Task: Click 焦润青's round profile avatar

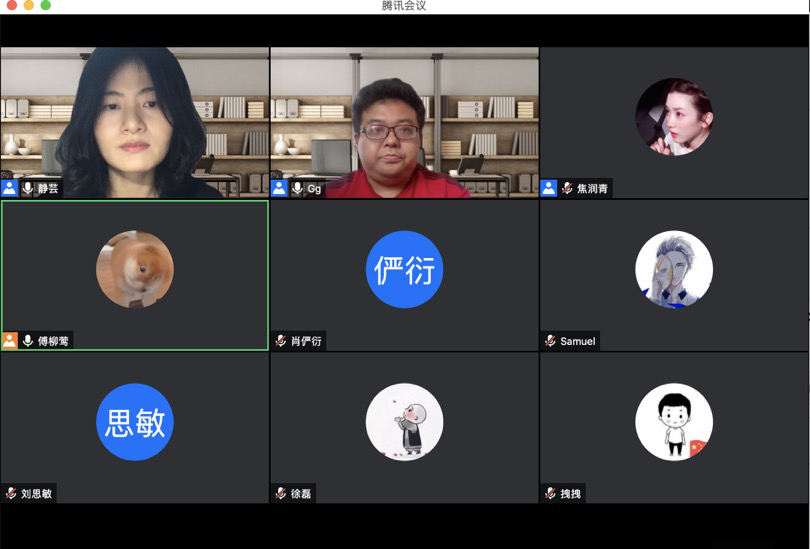Action: click(674, 117)
